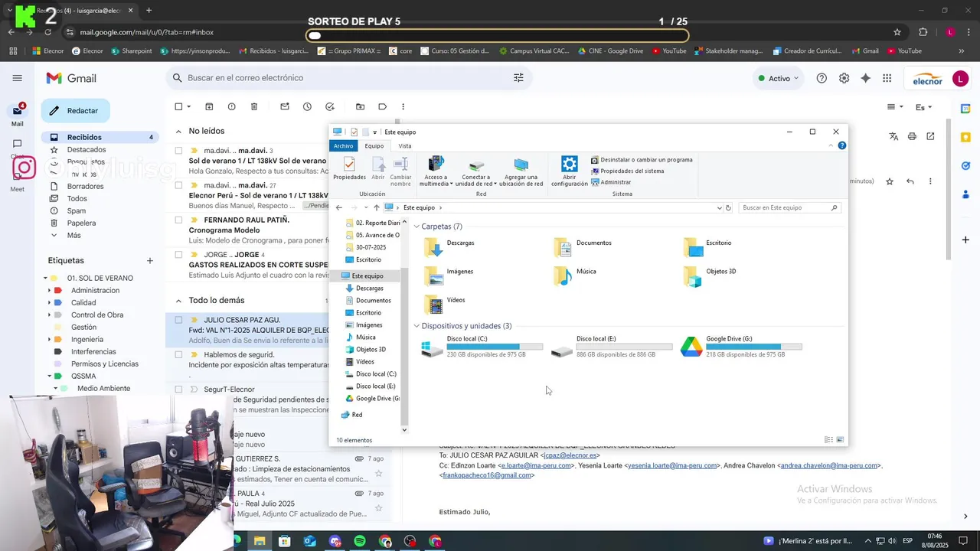Switch to Archivo tab in Explorer
The image size is (980, 551).
tap(343, 145)
